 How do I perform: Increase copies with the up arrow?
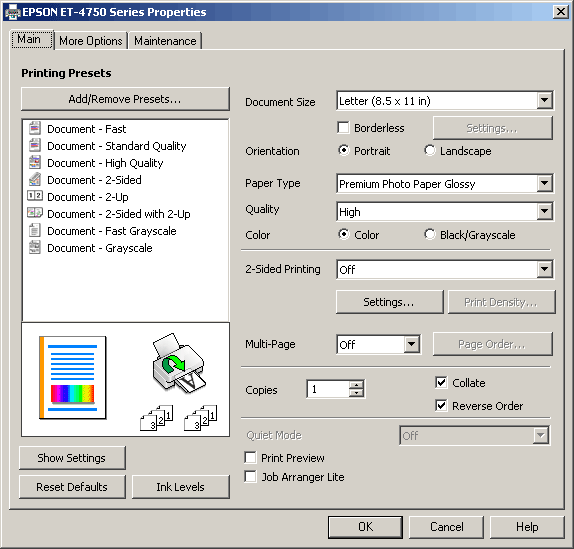point(356,385)
